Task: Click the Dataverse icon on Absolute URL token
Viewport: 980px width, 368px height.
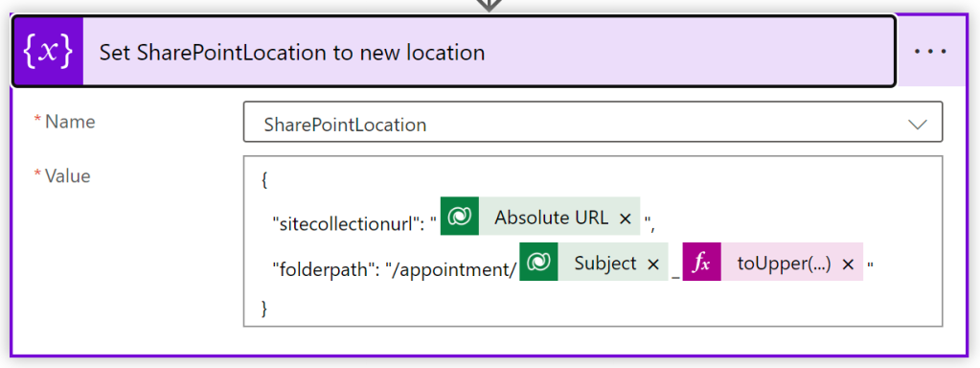Action: (x=460, y=217)
